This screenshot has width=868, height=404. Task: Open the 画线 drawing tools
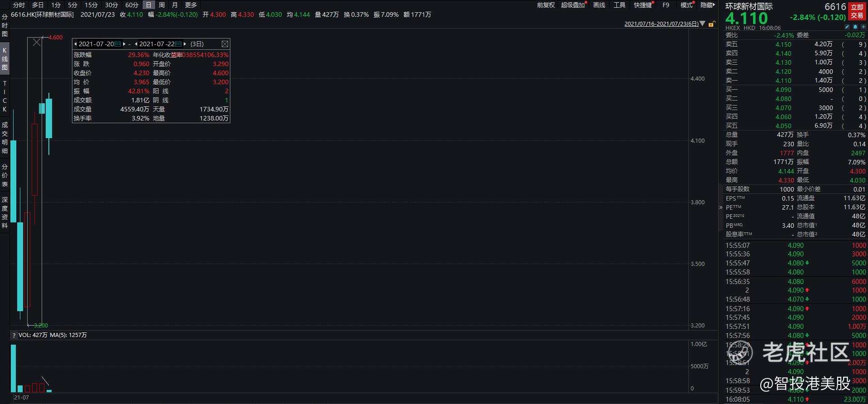(x=599, y=5)
